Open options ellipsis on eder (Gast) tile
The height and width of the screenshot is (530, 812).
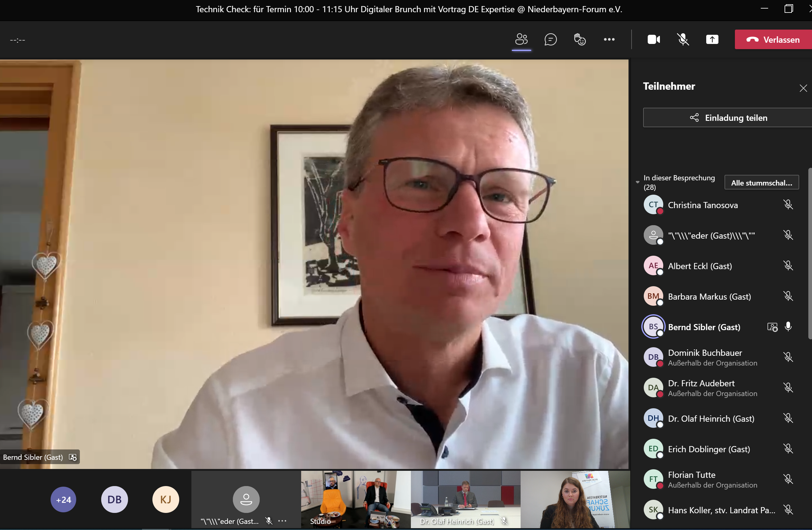tap(282, 521)
